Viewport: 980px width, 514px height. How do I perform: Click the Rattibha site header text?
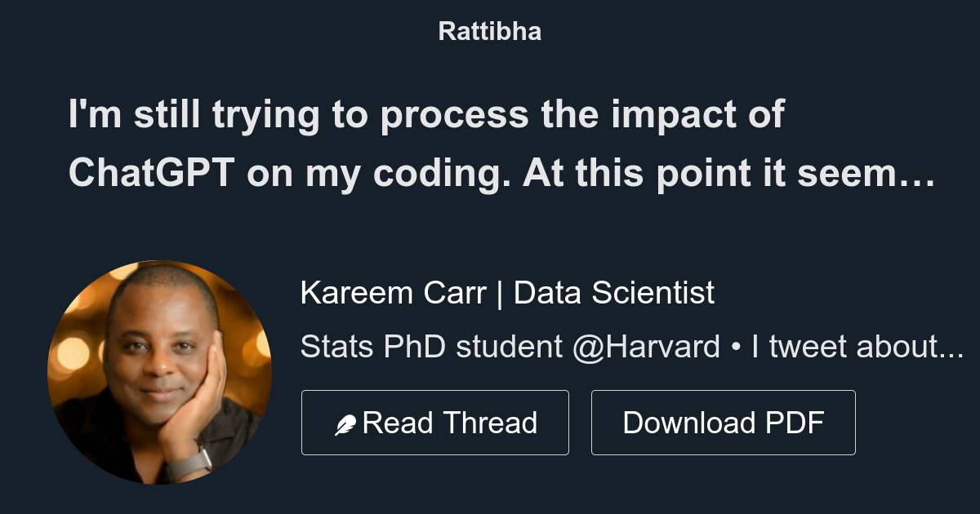(x=489, y=31)
